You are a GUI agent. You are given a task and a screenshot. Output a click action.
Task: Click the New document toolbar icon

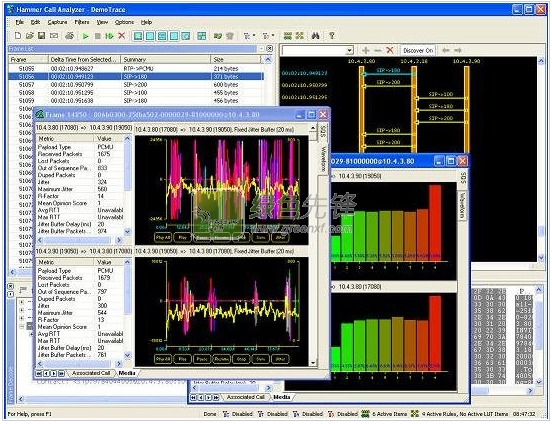(x=18, y=36)
